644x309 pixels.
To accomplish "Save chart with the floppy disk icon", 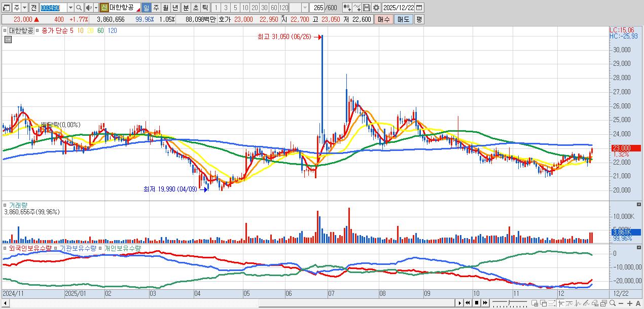I will [367, 8].
